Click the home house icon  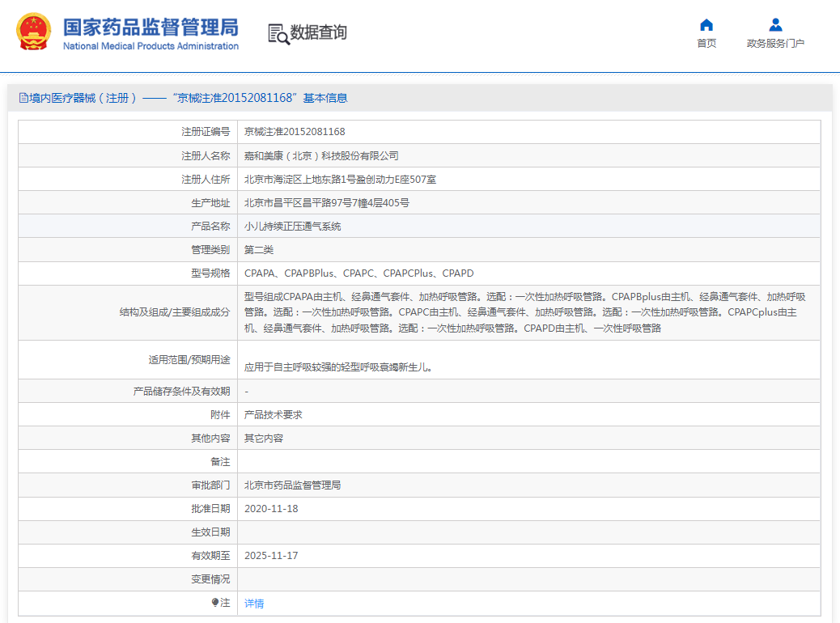pyautogui.click(x=706, y=24)
